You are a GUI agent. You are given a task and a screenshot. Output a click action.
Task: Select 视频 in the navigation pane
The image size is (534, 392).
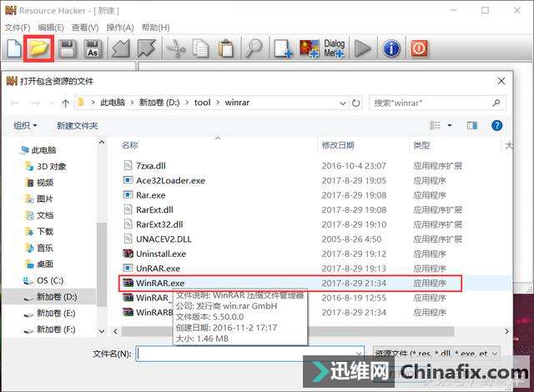(x=40, y=183)
